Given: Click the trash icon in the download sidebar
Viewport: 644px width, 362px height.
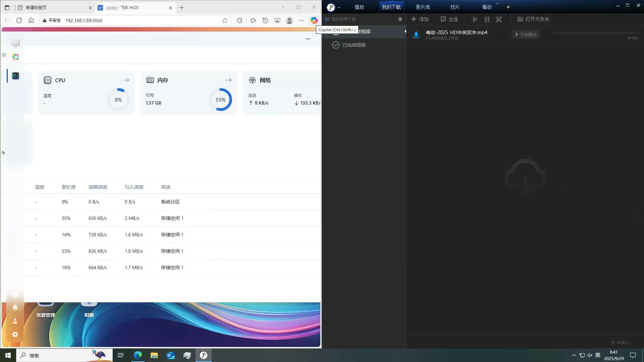Looking at the screenshot, I should pyautogui.click(x=400, y=19).
